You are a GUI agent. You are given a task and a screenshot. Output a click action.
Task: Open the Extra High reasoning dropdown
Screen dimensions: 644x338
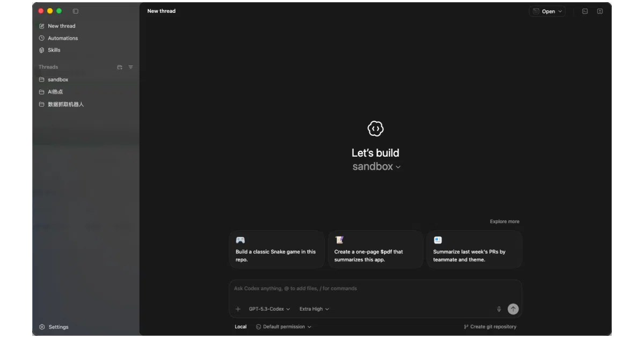(x=314, y=309)
